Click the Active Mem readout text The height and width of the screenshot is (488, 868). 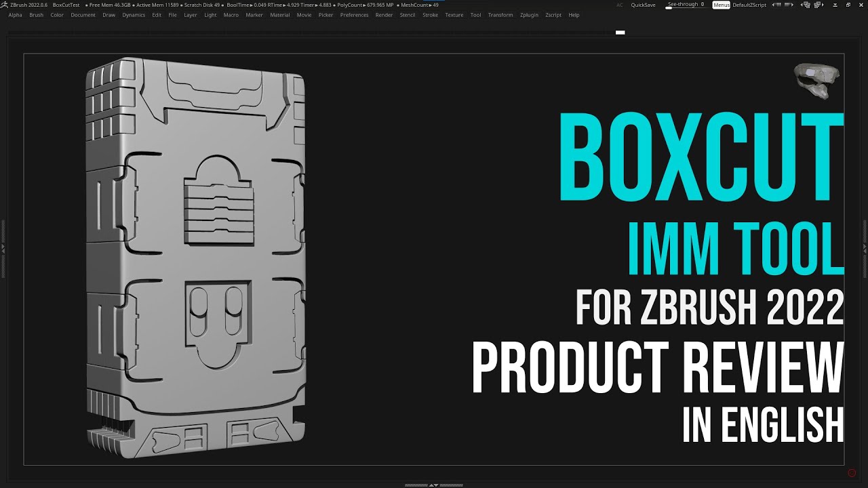(x=157, y=5)
